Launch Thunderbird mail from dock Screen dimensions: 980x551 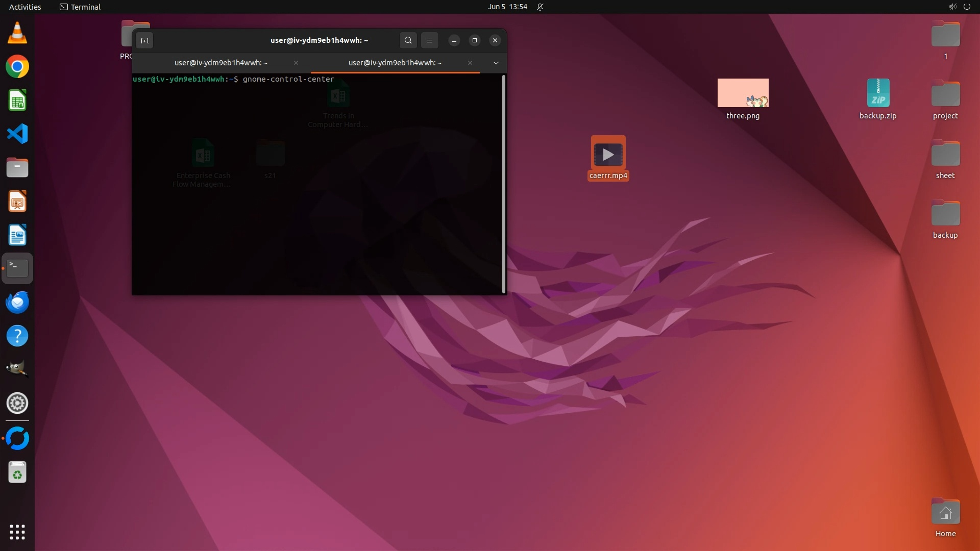(17, 302)
